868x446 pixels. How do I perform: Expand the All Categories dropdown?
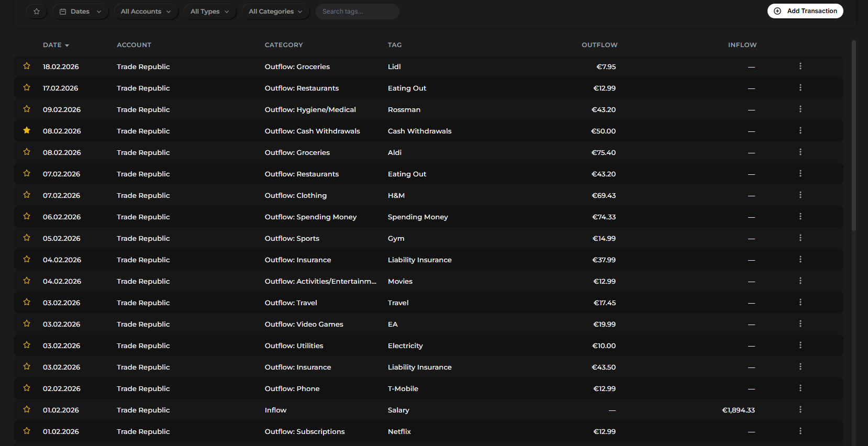275,12
